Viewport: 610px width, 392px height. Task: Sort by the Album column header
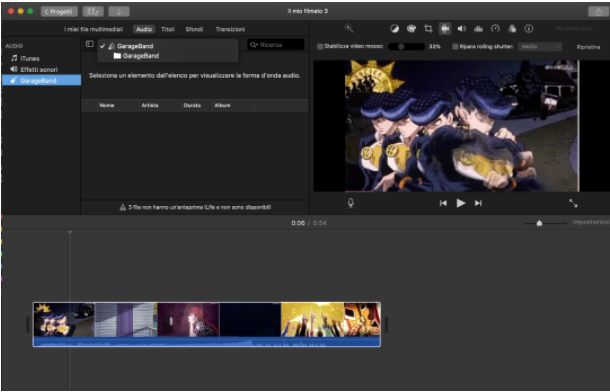coord(222,105)
